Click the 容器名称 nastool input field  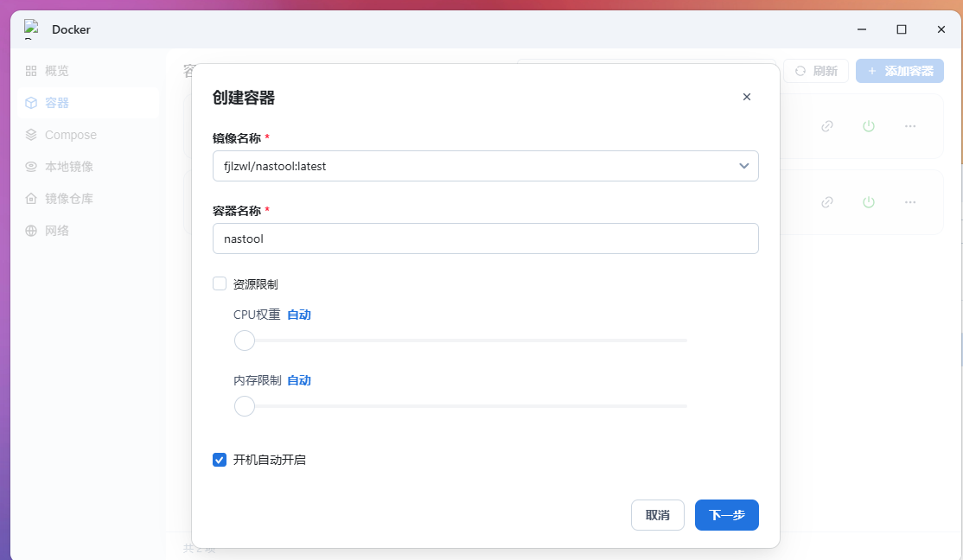coord(486,239)
